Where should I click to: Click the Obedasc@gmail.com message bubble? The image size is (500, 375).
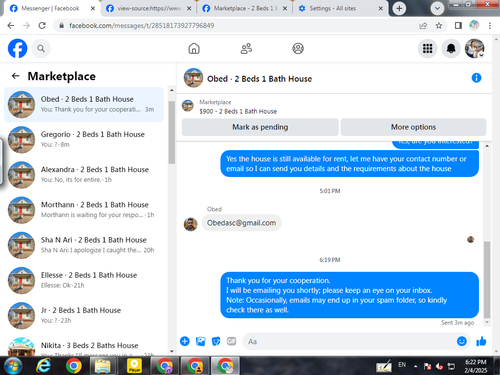(x=241, y=223)
